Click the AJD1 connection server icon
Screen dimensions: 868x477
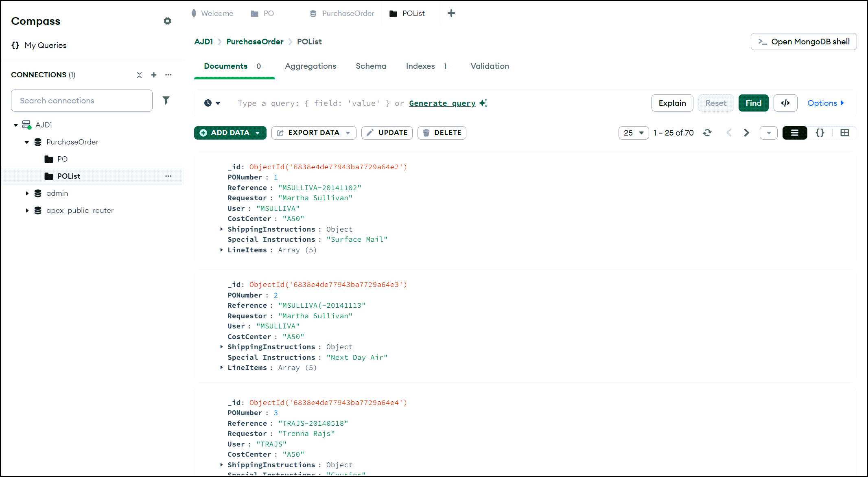[26, 125]
